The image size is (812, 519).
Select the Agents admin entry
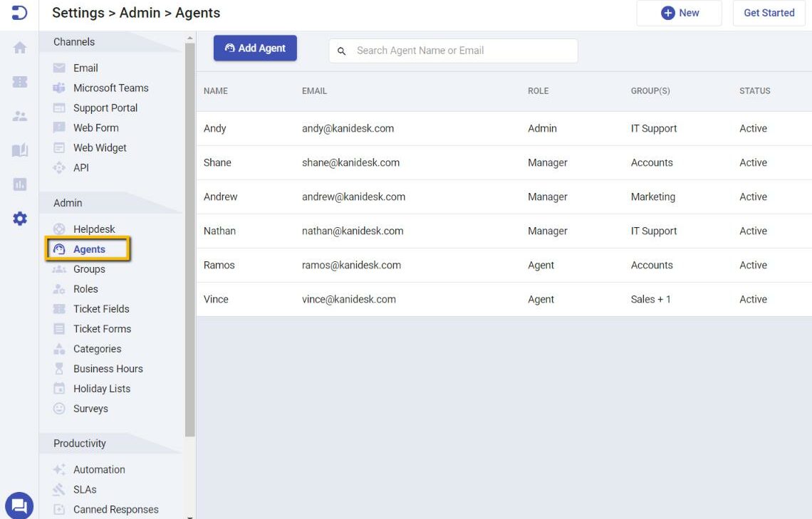[88, 249]
